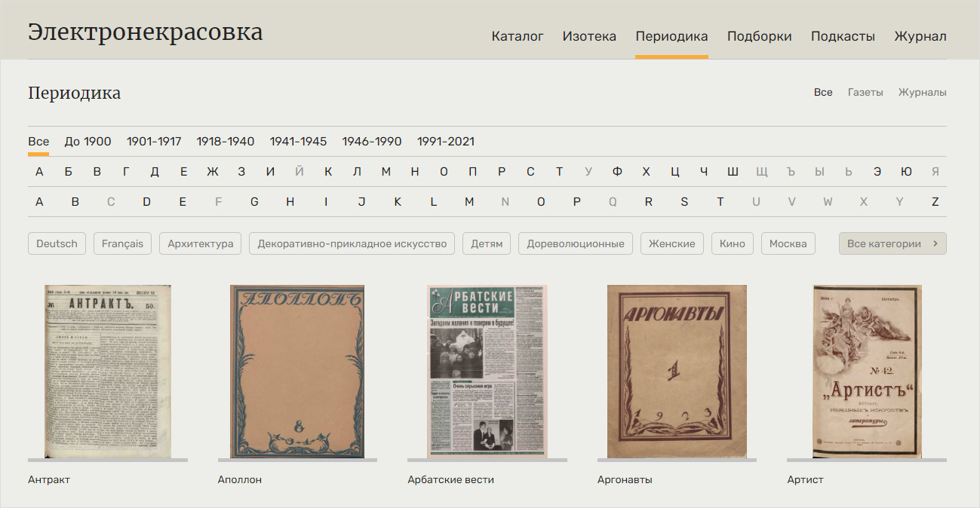Select the Артист journal cover

(867, 371)
